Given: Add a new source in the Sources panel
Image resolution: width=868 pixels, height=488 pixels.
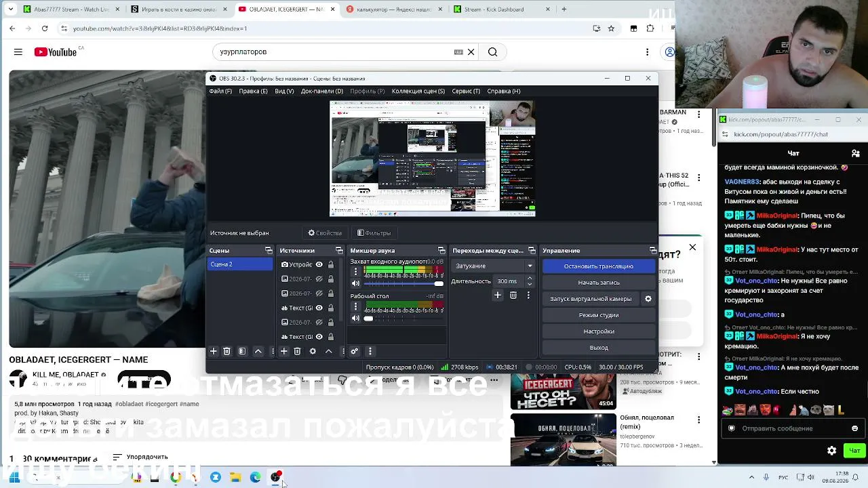Looking at the screenshot, I should (x=284, y=351).
